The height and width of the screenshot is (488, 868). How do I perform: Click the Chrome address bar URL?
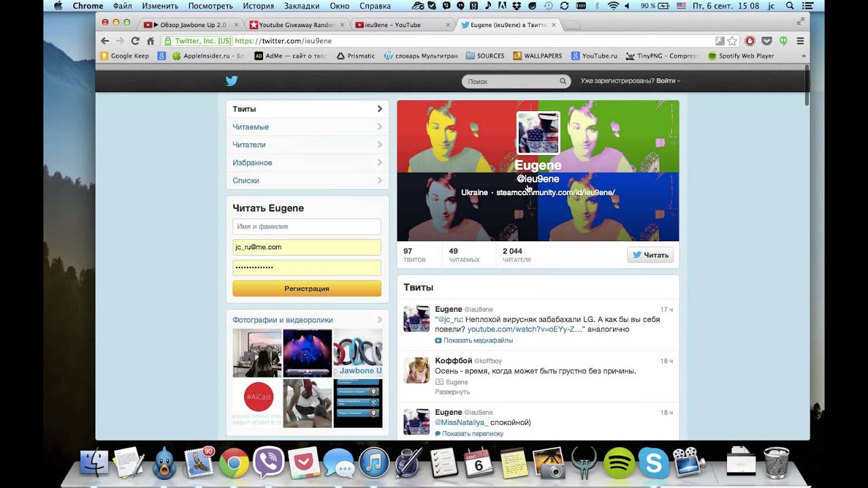tap(283, 41)
